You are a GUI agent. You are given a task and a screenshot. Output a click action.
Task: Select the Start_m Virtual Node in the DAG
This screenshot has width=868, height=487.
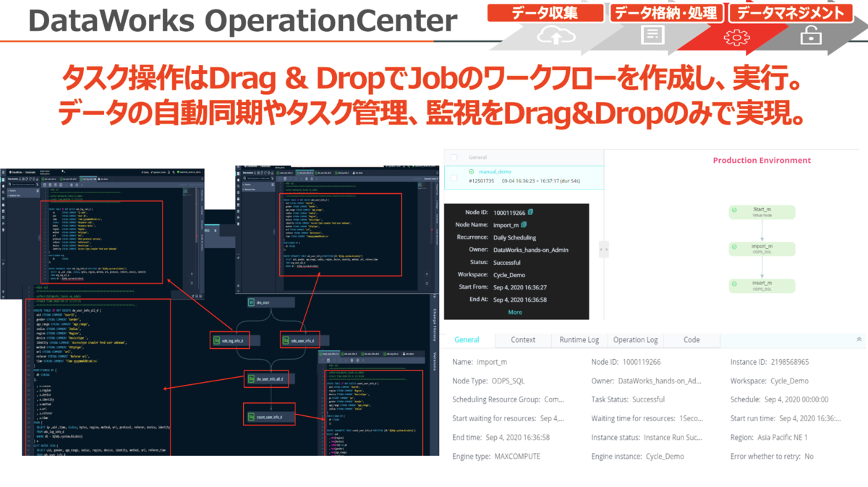[762, 212]
